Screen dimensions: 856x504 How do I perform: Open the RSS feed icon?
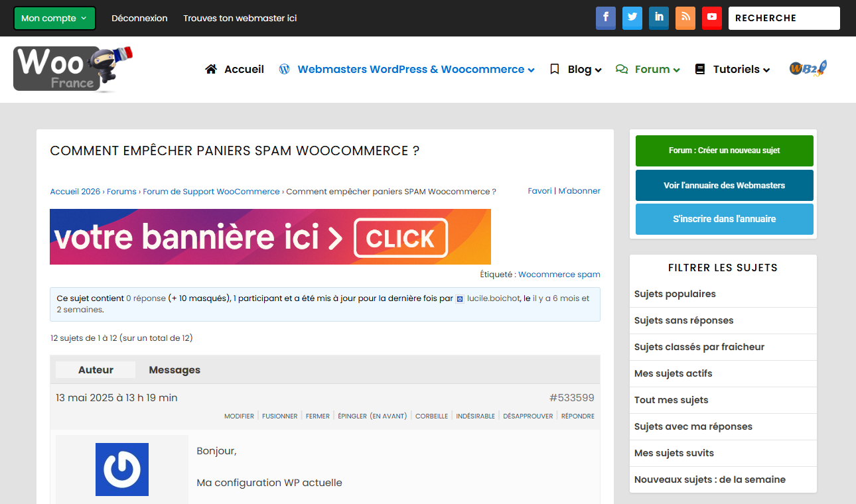(x=685, y=18)
